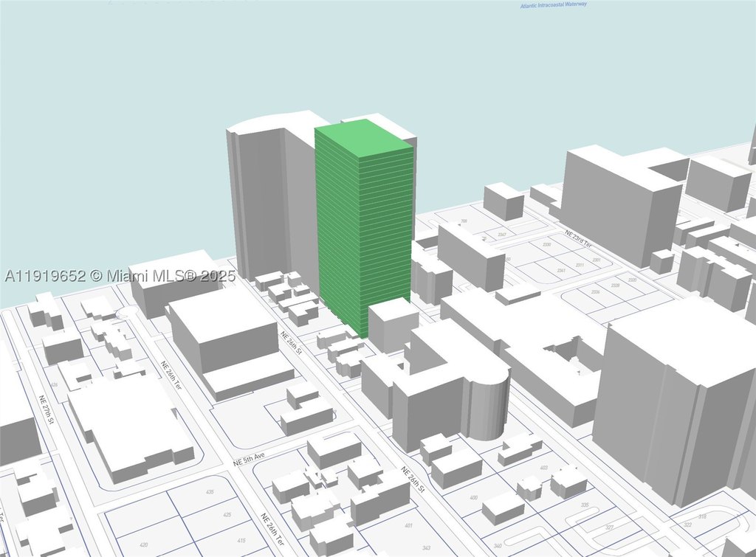Click parcel number 401

click(x=409, y=525)
